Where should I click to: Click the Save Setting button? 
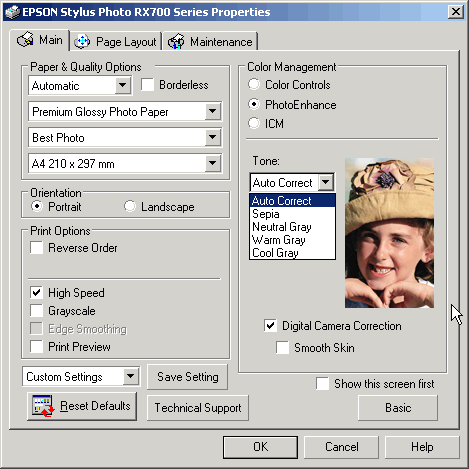188,377
